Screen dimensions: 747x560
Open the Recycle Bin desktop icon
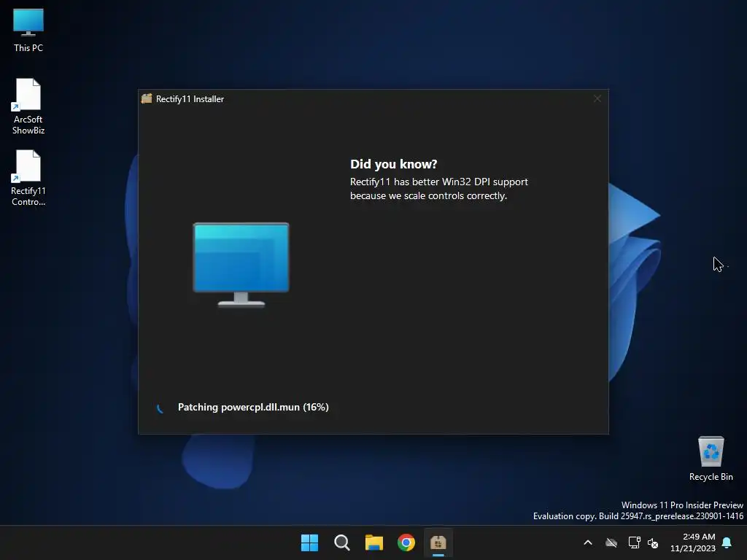[x=711, y=459]
